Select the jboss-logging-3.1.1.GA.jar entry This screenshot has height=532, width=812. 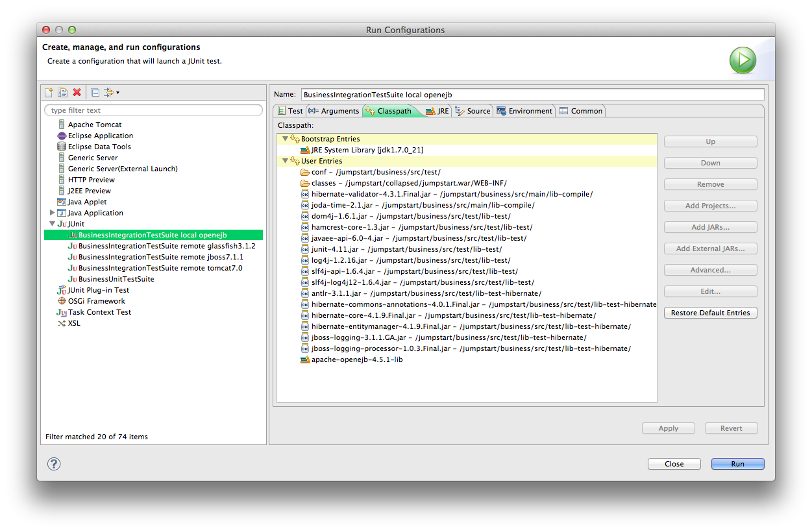pyautogui.click(x=449, y=337)
